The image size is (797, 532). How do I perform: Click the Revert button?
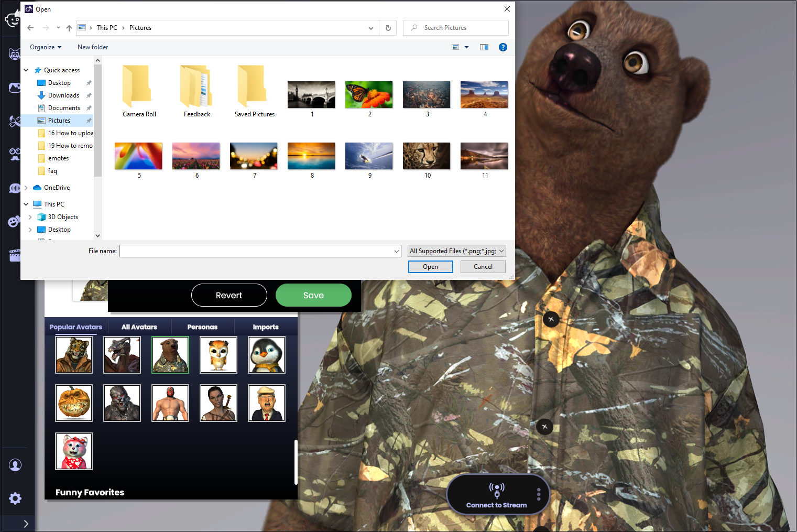[229, 295]
